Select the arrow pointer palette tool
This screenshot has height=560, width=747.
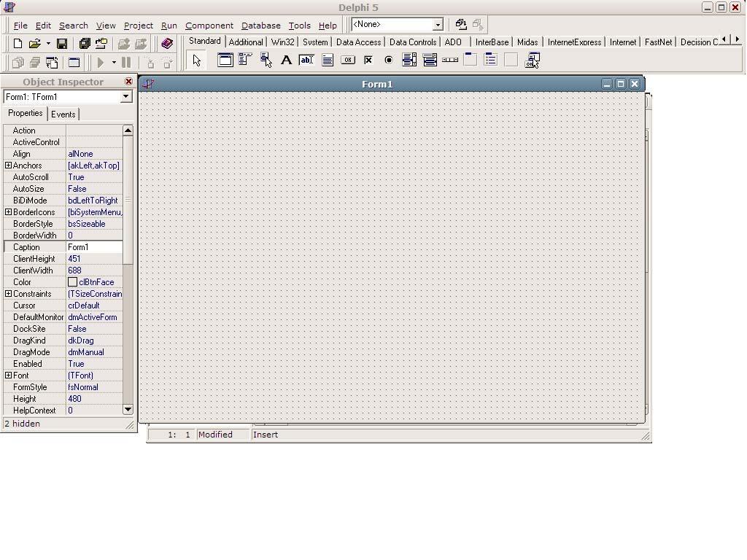tap(196, 61)
